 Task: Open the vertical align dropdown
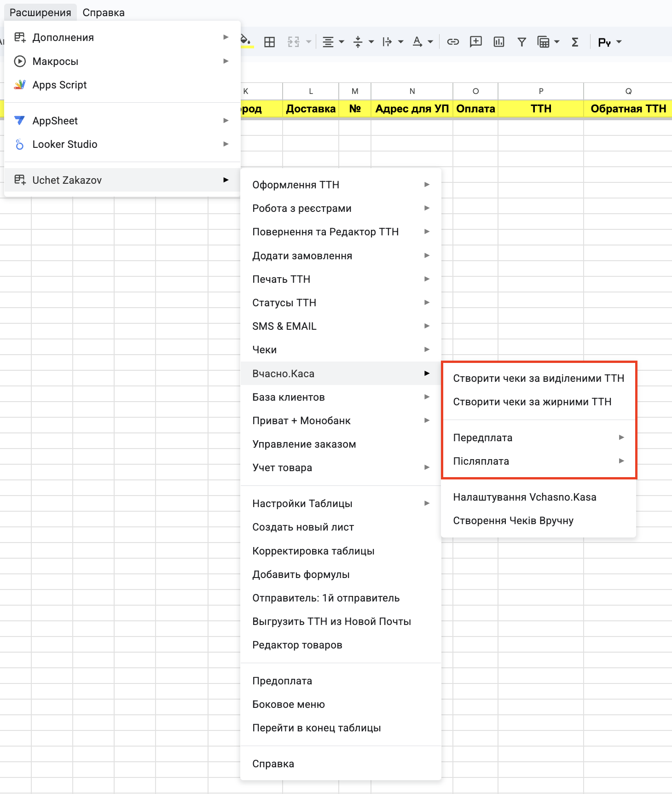[x=363, y=42]
